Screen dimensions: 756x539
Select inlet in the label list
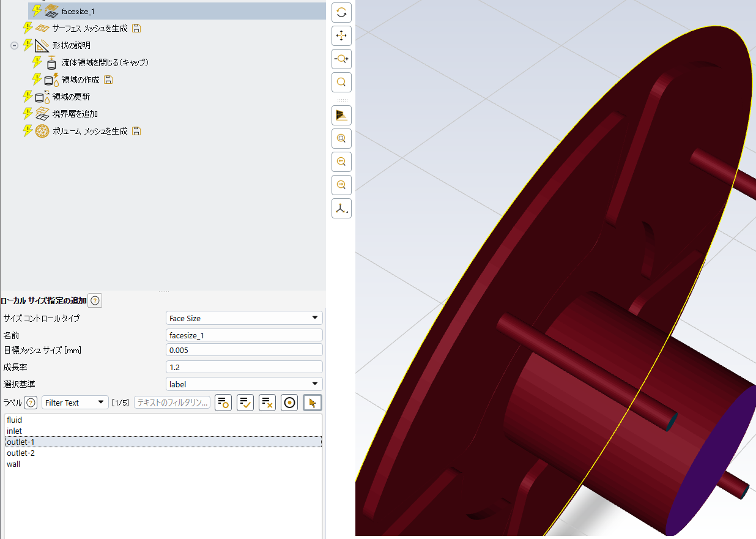point(163,431)
